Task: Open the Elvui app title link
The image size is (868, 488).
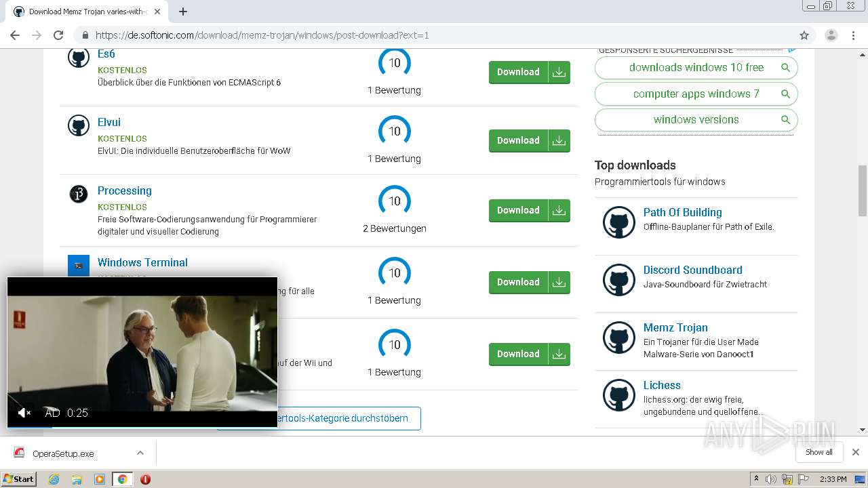Action: click(x=109, y=123)
